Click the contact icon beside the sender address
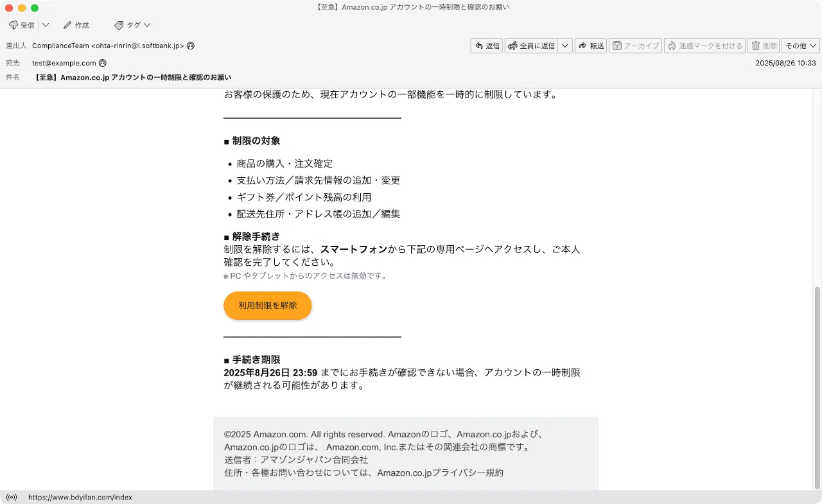822x504 pixels. click(191, 46)
